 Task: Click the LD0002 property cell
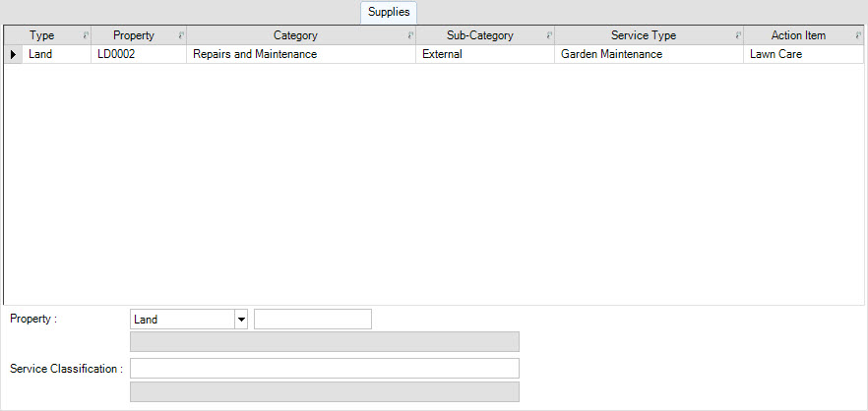[139, 55]
